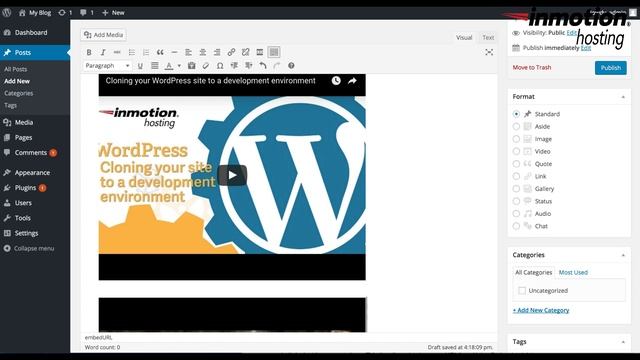This screenshot has height=360, width=640.
Task: Insert a bulleted list
Action: pos(131,52)
